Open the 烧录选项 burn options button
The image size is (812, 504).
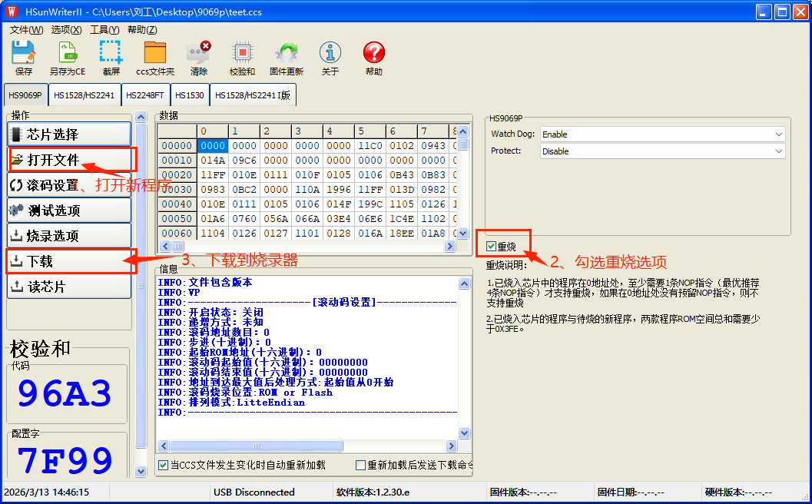point(69,236)
